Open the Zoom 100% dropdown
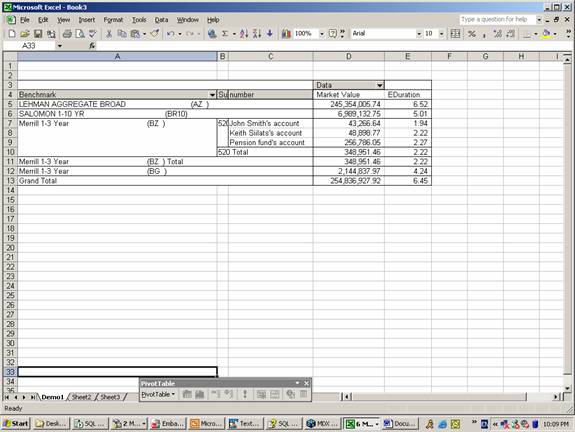Image resolution: width=575 pixels, height=432 pixels. (x=322, y=34)
